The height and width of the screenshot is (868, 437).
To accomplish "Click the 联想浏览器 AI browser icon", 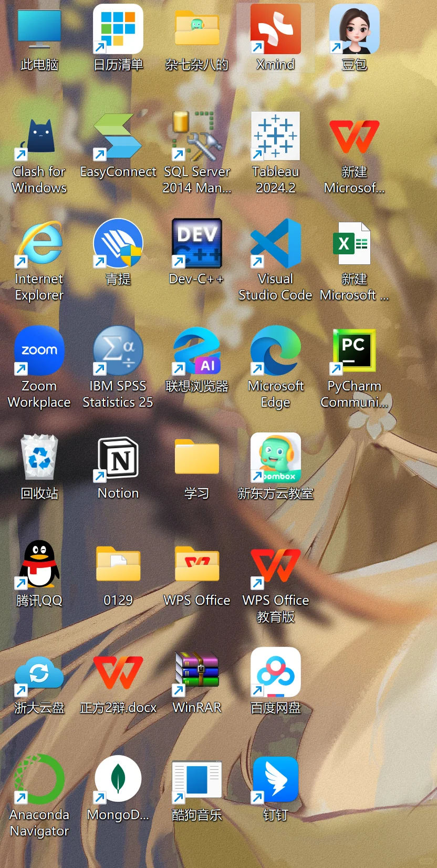I will click(197, 350).
